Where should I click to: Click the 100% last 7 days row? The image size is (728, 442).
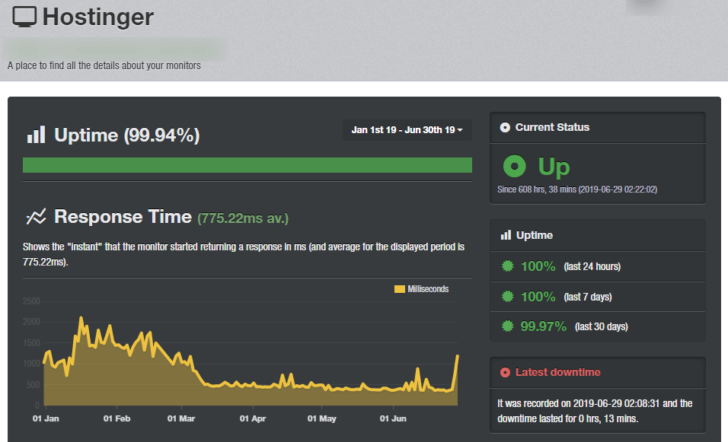click(598, 296)
